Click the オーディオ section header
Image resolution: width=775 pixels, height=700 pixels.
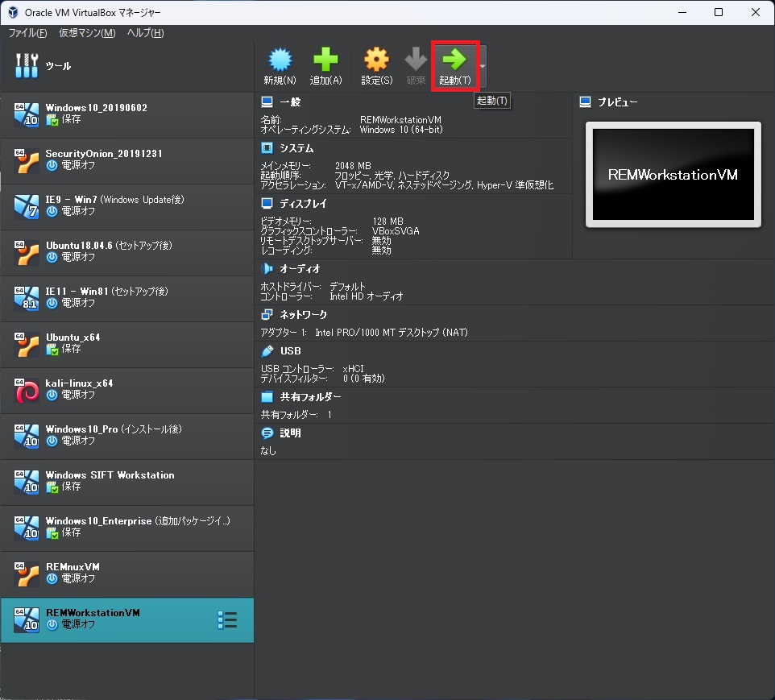[300, 269]
